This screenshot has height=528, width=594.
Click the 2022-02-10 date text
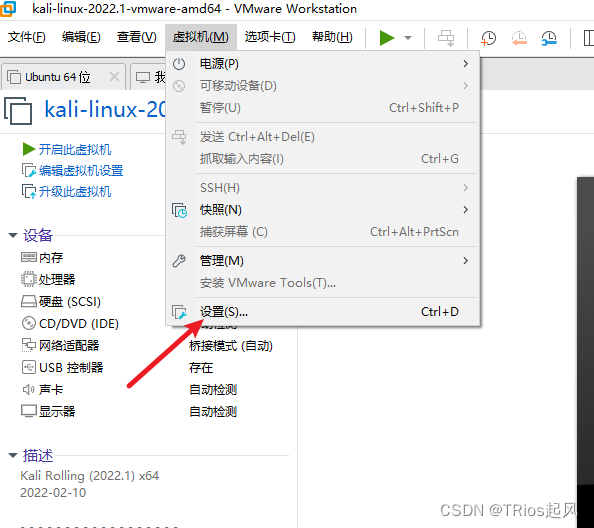point(53,493)
